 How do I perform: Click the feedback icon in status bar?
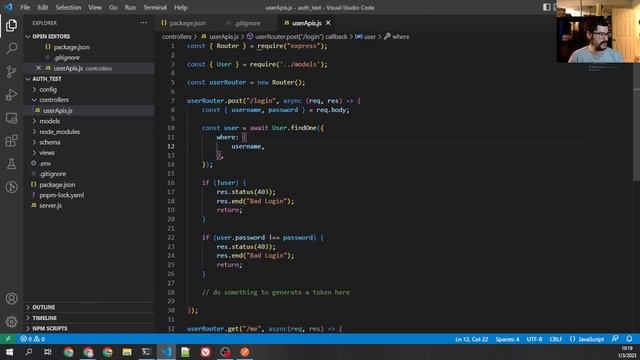[615, 339]
